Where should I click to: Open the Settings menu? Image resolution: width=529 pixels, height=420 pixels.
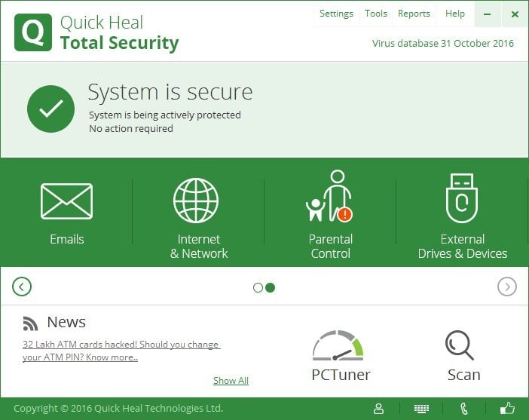336,14
